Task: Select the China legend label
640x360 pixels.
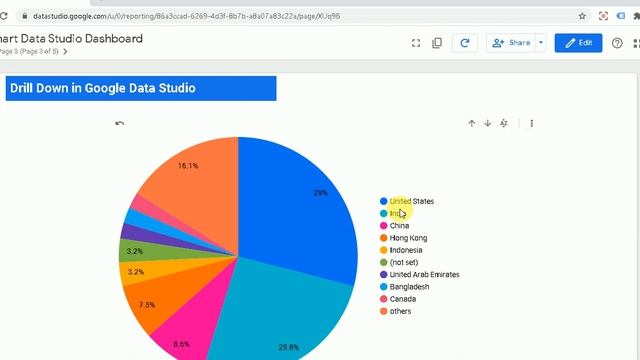Action: (x=399, y=226)
